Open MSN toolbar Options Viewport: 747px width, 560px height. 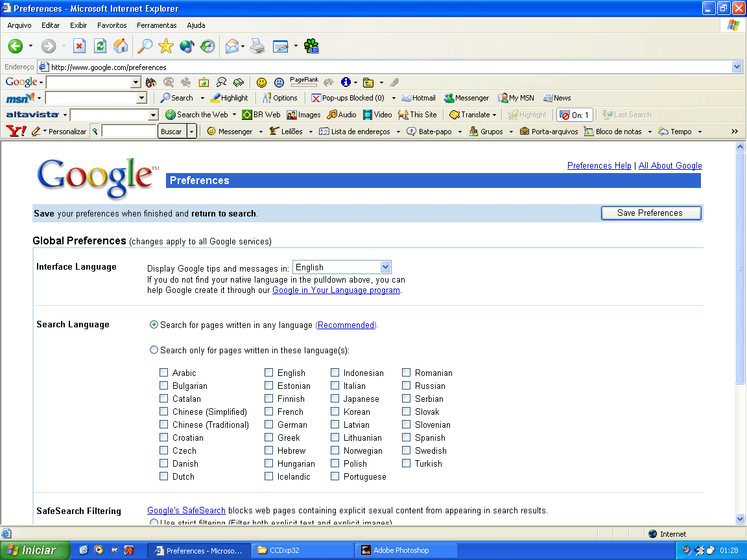(x=280, y=98)
